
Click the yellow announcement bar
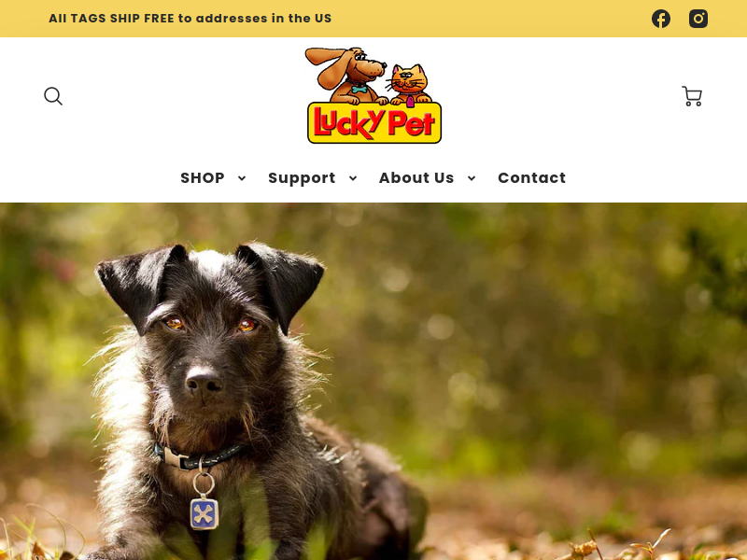373,19
